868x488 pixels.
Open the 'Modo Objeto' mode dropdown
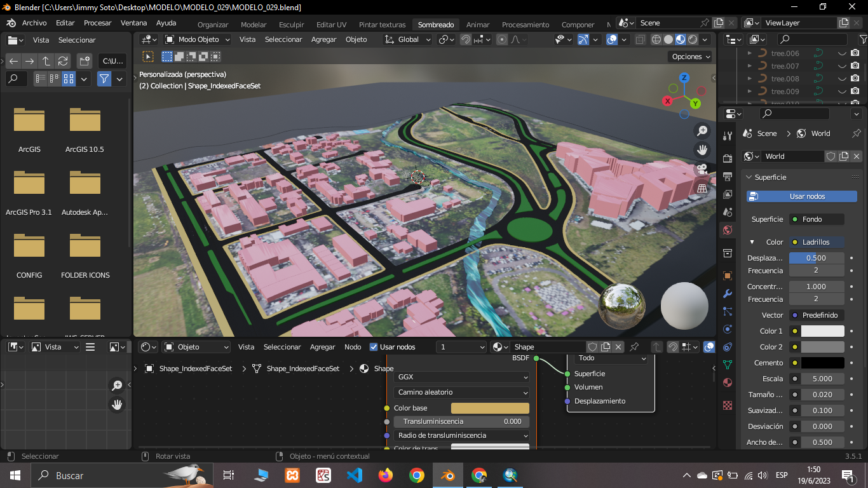pyautogui.click(x=198, y=39)
